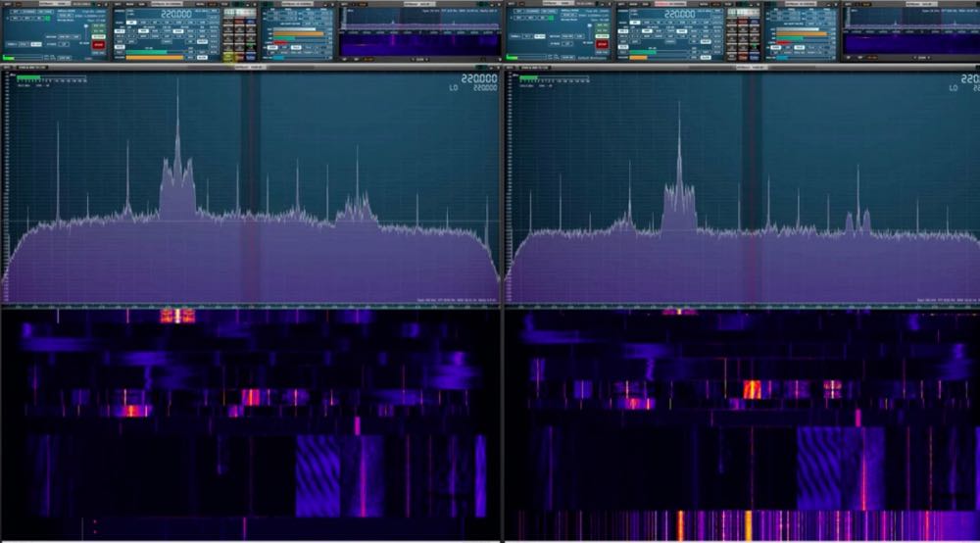Set red bar in right DSP panel
This screenshot has width=980, height=543.
coord(783,42)
